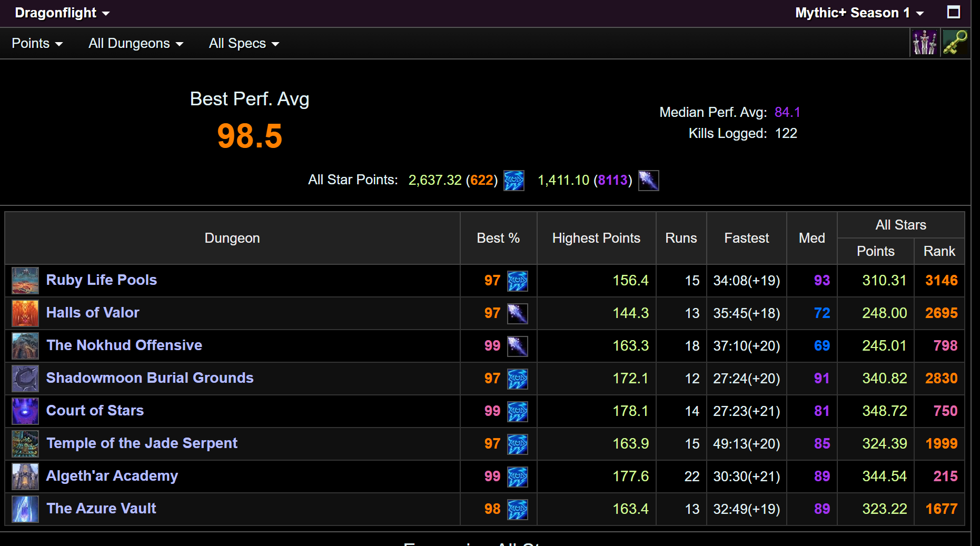Click the Shadowmoon Burial Grounds dungeon icon
Image resolution: width=980 pixels, height=546 pixels.
pos(25,379)
